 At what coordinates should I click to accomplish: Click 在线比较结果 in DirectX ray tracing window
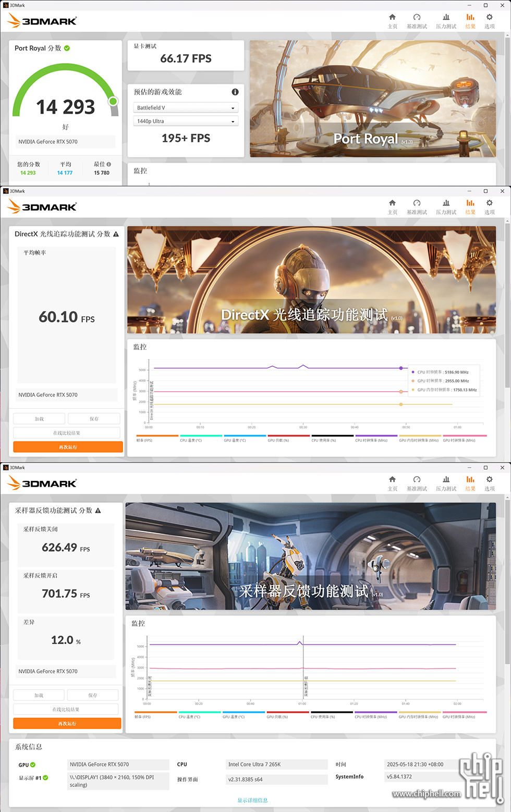pyautogui.click(x=67, y=433)
